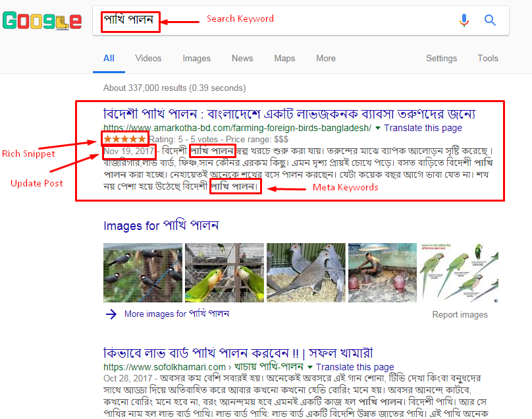The image size is (532, 419).
Task: Click the 'Nov 19, 2017' date text
Action: point(128,151)
